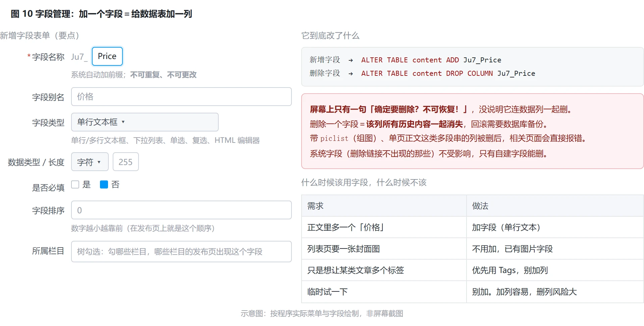Click the 做法 table header

pos(555,206)
